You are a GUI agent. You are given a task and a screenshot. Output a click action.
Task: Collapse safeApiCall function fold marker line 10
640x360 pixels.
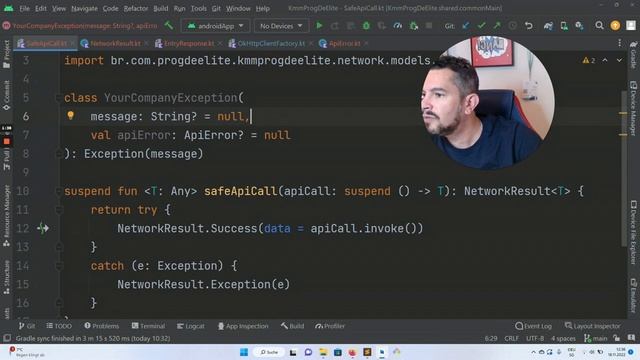(58, 191)
